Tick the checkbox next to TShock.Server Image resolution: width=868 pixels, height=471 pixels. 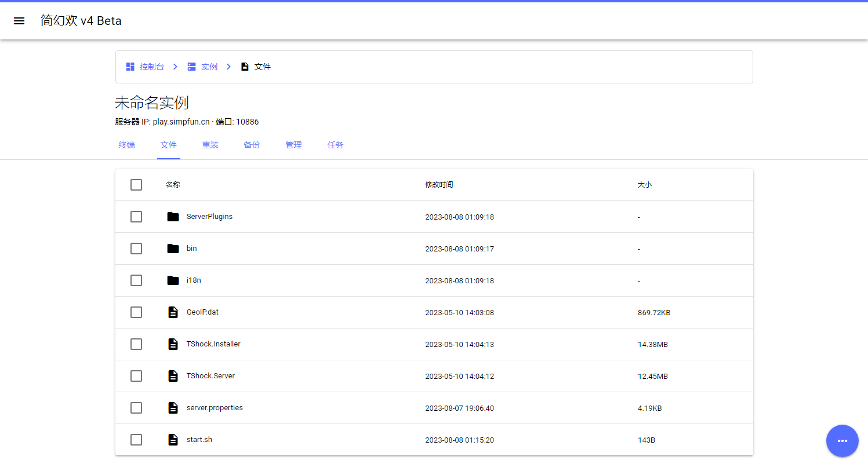click(136, 376)
